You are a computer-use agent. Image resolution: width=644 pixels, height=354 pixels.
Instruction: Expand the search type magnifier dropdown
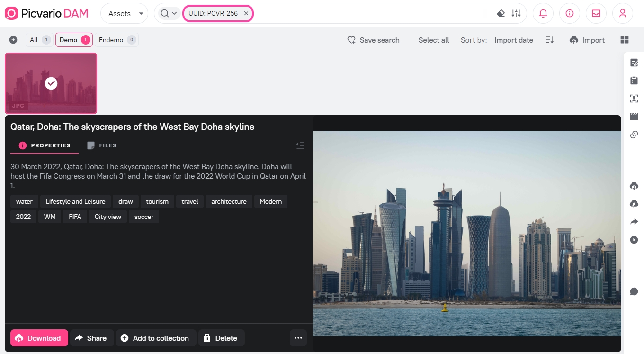169,13
